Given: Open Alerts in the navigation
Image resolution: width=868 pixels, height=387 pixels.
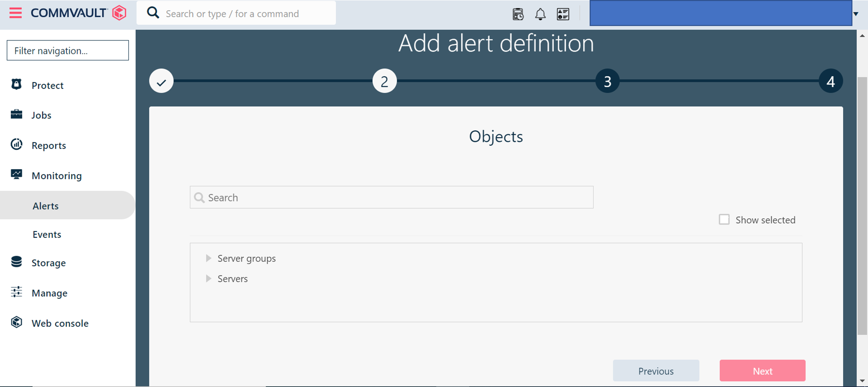Looking at the screenshot, I should [46, 206].
